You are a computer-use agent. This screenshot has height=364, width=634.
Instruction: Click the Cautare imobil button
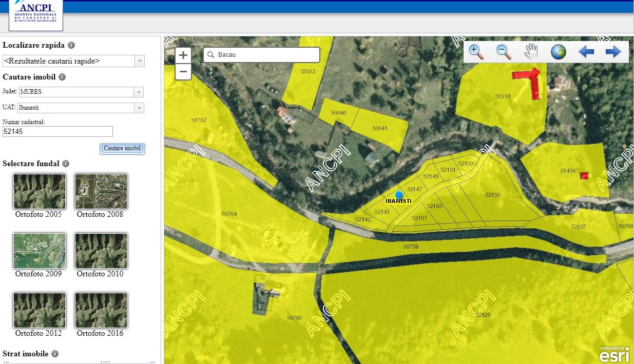point(122,149)
